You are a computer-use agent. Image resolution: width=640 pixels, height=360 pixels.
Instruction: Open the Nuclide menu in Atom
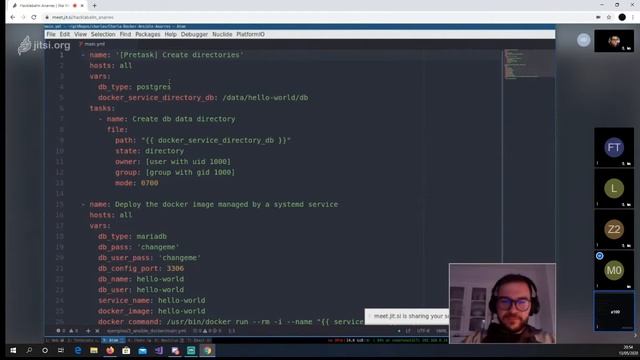click(x=222, y=34)
